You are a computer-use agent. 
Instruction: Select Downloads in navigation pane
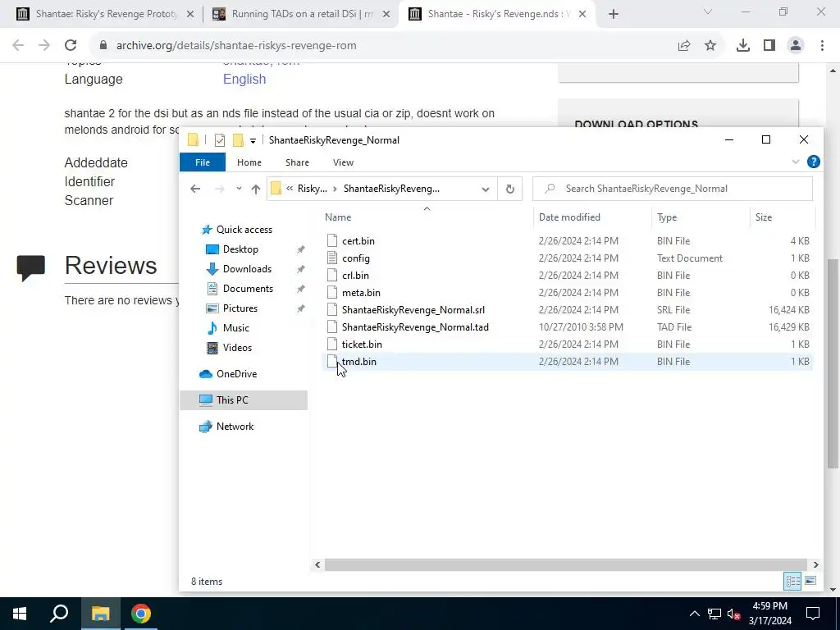[x=246, y=269]
